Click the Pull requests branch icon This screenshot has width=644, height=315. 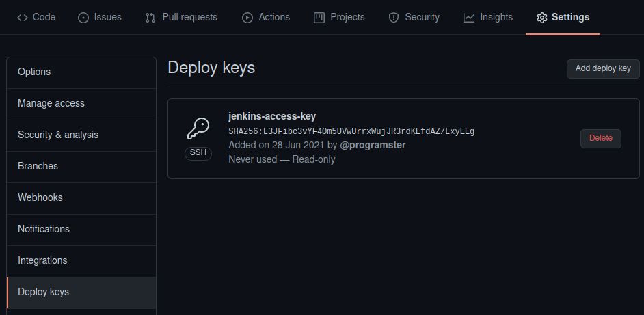(x=150, y=18)
